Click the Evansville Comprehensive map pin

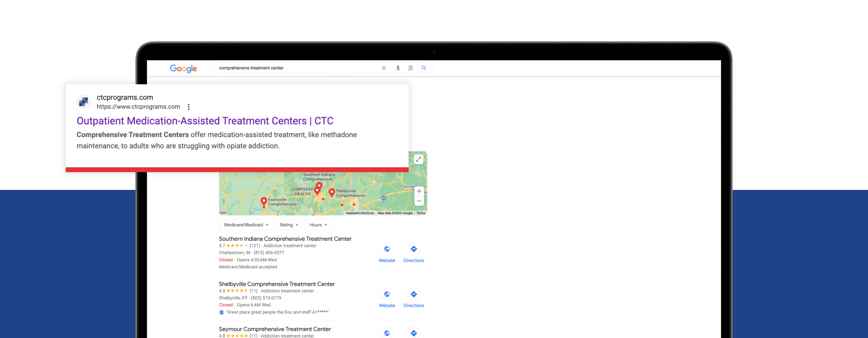click(x=264, y=201)
